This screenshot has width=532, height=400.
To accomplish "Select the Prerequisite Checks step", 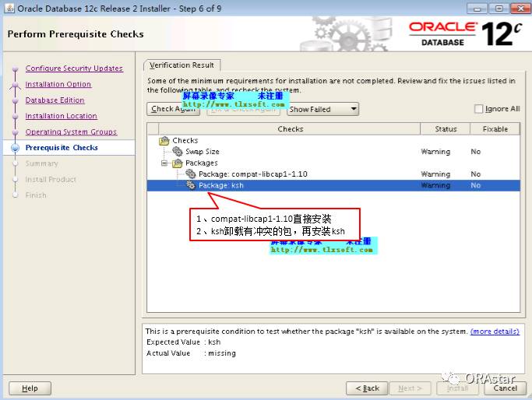I will 62,148.
